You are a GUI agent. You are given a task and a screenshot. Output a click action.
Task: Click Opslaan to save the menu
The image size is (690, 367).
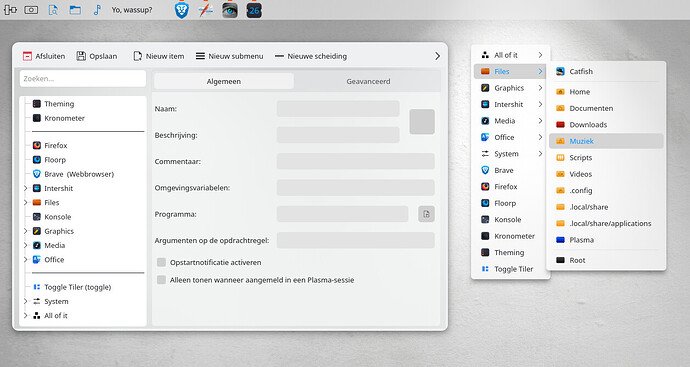point(97,56)
